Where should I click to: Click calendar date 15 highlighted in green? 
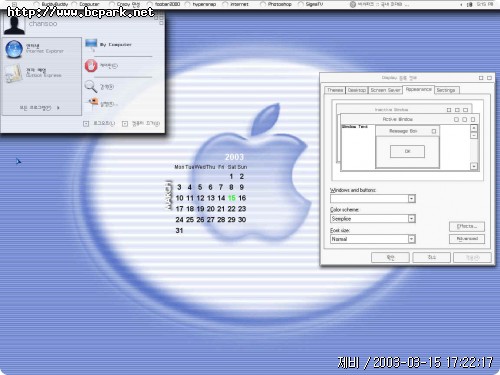pos(232,198)
